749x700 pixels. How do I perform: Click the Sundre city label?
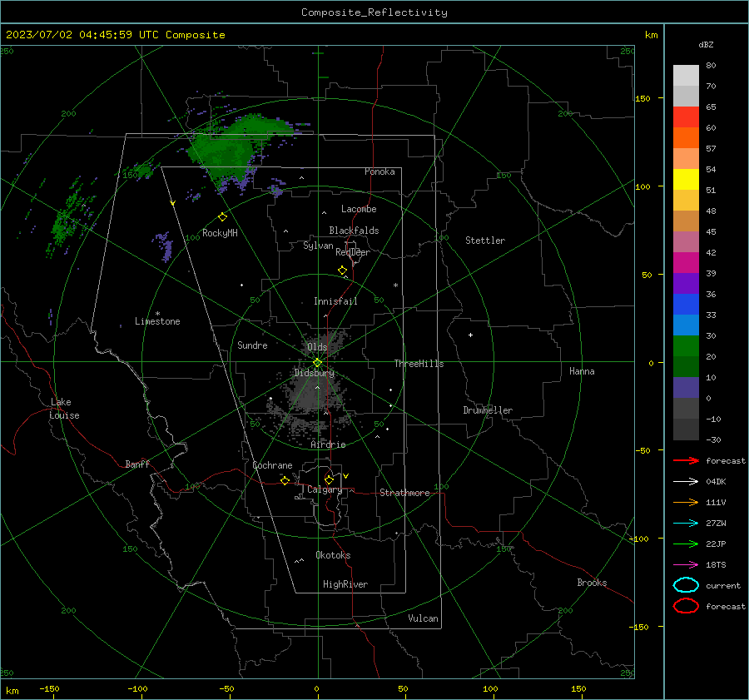pyautogui.click(x=252, y=345)
